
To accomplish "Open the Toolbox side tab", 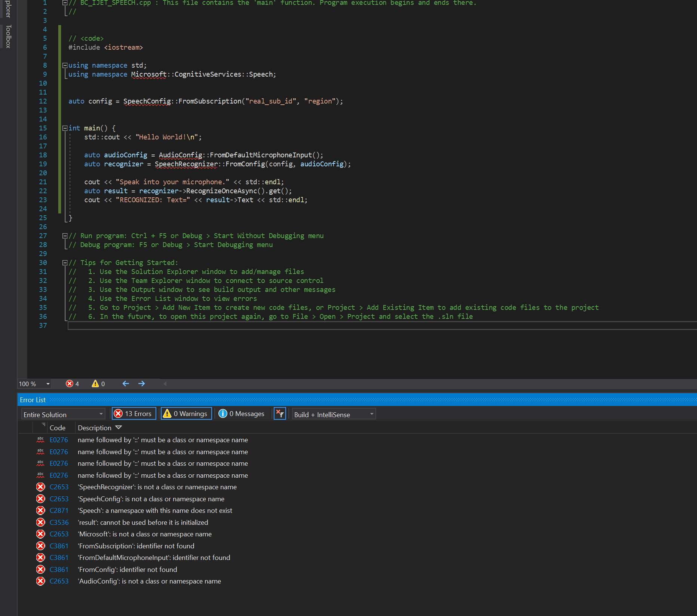I will [8, 36].
